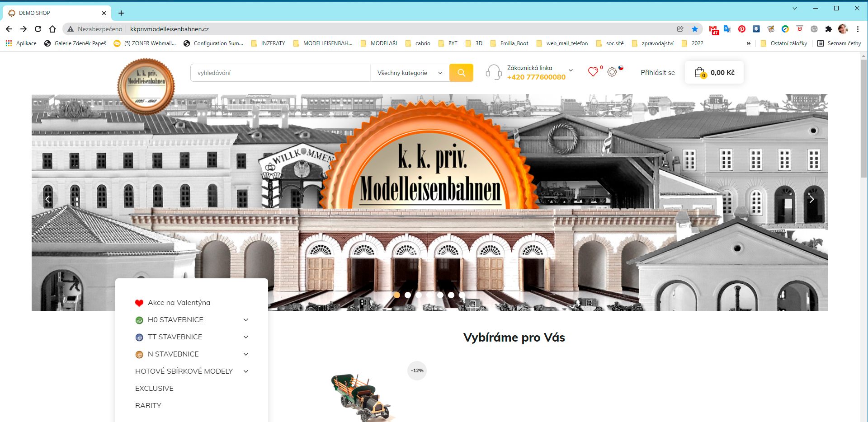Open the wishlist heart icon
Screen dimensions: 868x422
pyautogui.click(x=593, y=72)
